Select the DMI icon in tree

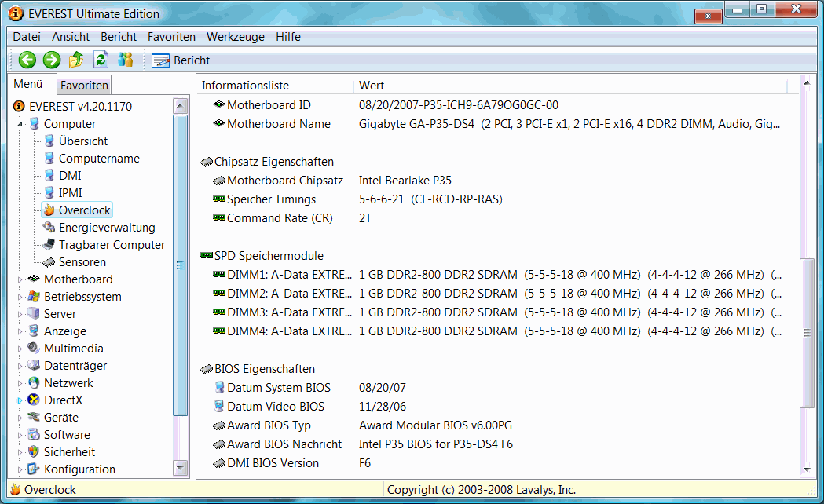[49, 175]
